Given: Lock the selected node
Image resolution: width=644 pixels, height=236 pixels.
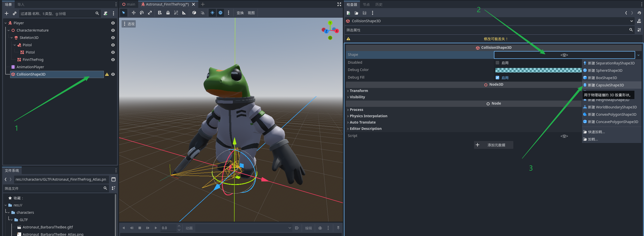Looking at the screenshot, I should coord(168,13).
